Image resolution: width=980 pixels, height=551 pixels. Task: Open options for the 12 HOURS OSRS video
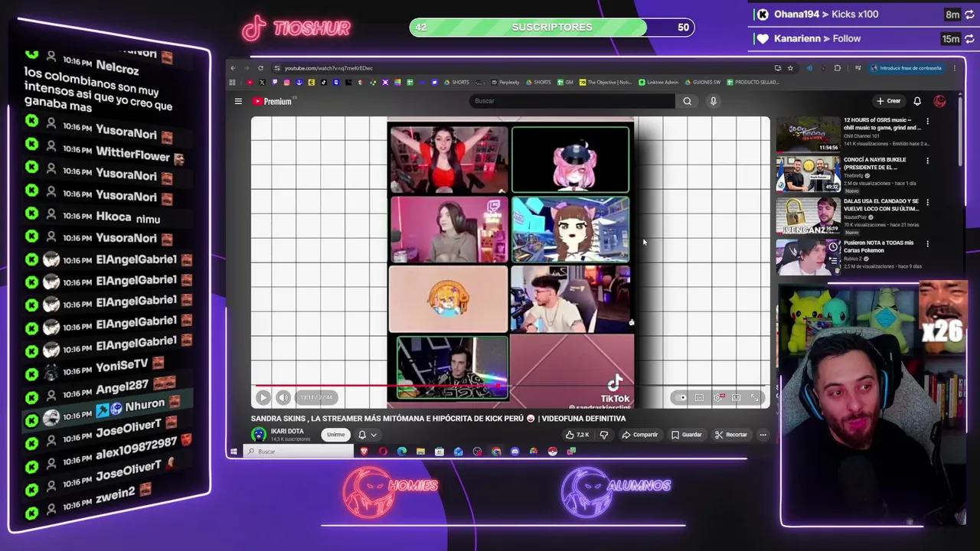pyautogui.click(x=928, y=121)
